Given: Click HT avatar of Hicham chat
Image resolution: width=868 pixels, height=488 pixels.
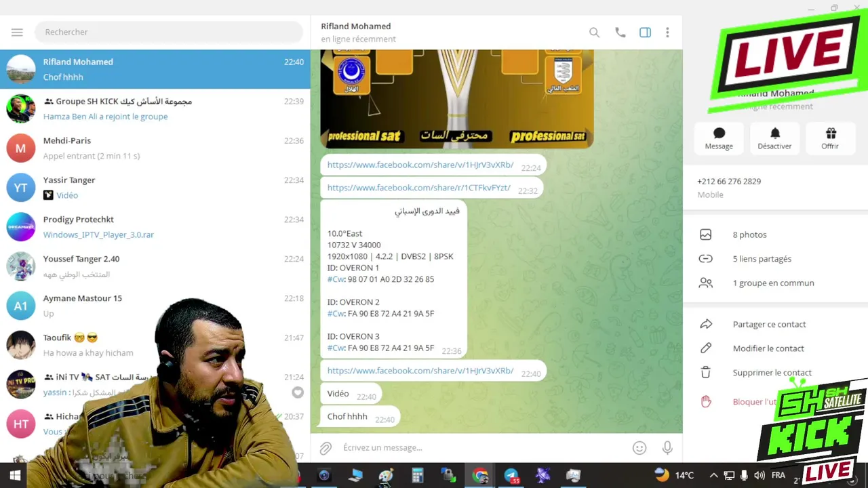Looking at the screenshot, I should click(20, 424).
